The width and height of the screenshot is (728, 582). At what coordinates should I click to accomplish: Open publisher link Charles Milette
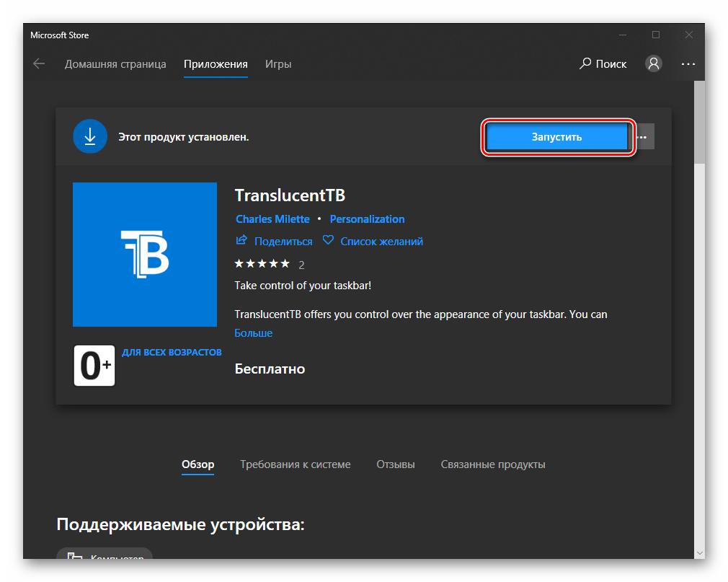(272, 219)
